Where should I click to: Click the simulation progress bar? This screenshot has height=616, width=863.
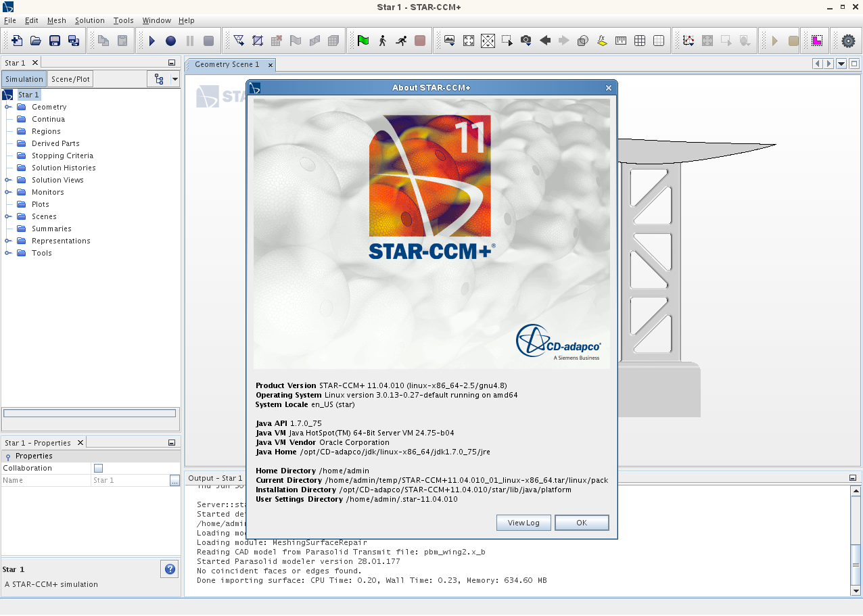click(90, 413)
